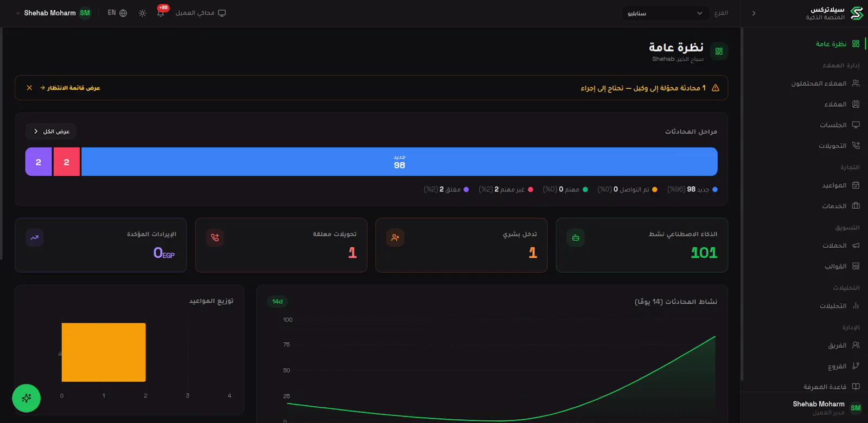Click عرض الكل view all button
Viewport: 868px width, 423px height.
click(x=51, y=131)
